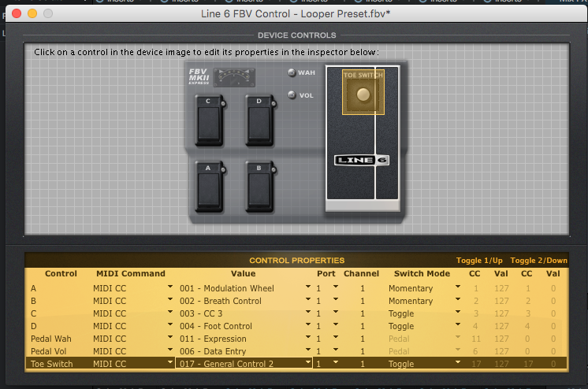The image size is (588, 389).
Task: Open Switch Mode dropdown for control A
Action: click(x=458, y=287)
